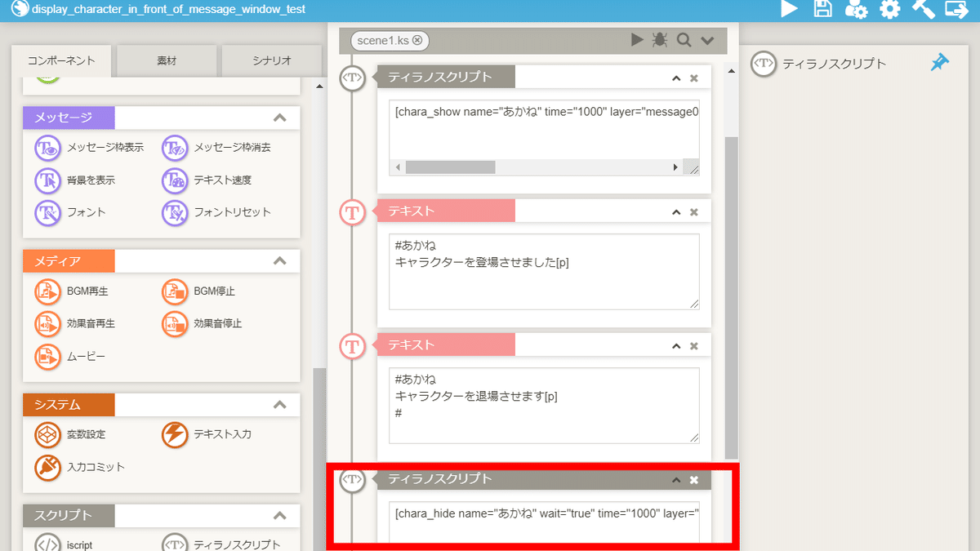Select the 入力コミット component
Image resolution: width=980 pixels, height=551 pixels.
pos(80,467)
